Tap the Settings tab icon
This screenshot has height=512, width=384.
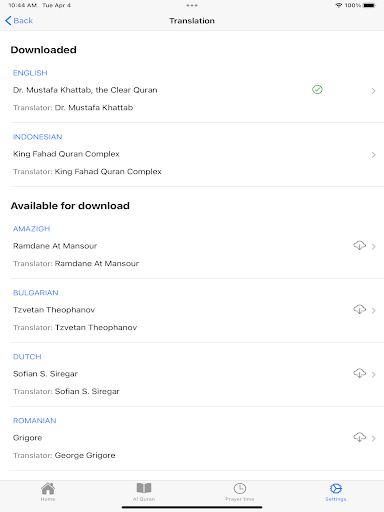tap(336, 489)
